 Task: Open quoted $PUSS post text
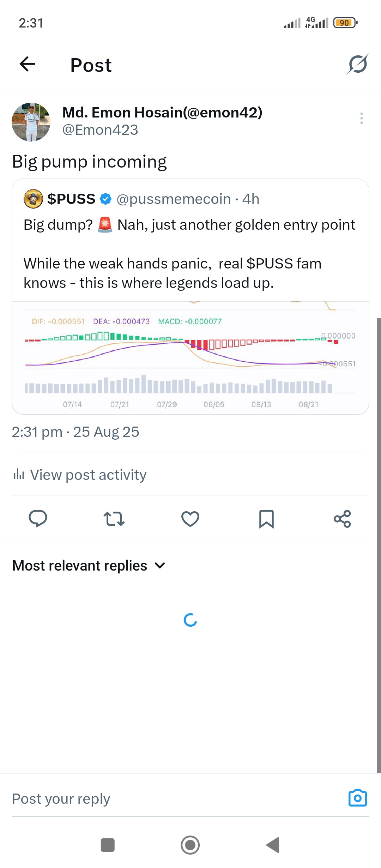tap(190, 253)
